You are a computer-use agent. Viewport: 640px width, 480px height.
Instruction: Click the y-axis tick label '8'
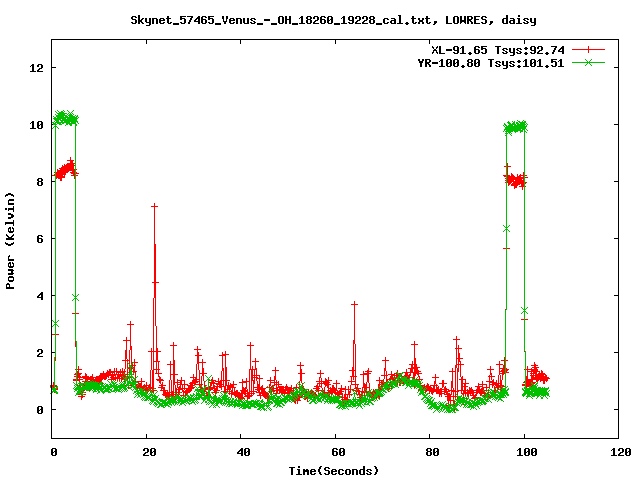(40, 182)
